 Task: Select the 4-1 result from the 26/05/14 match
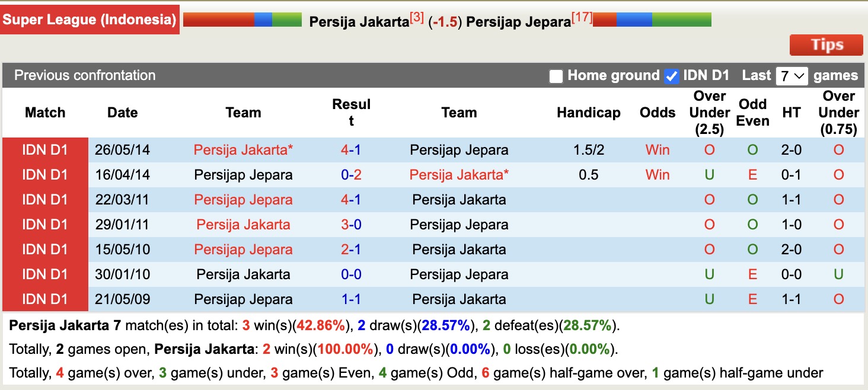point(352,150)
